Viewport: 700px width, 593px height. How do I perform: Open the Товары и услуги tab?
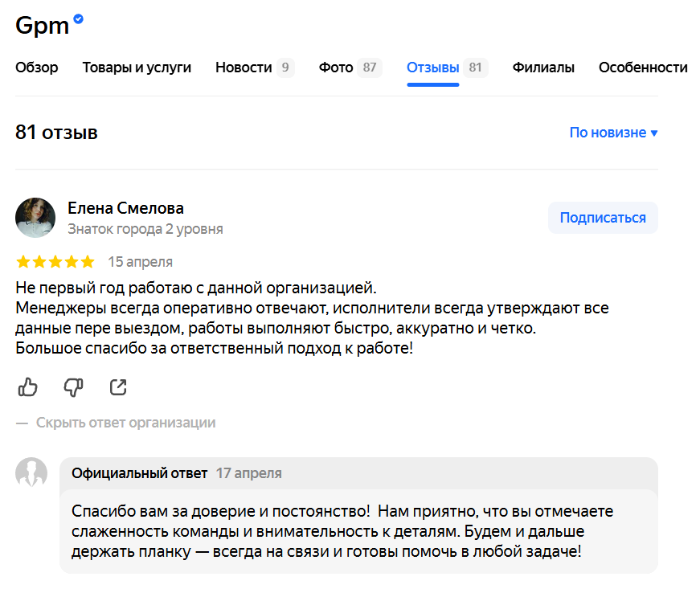(x=137, y=67)
